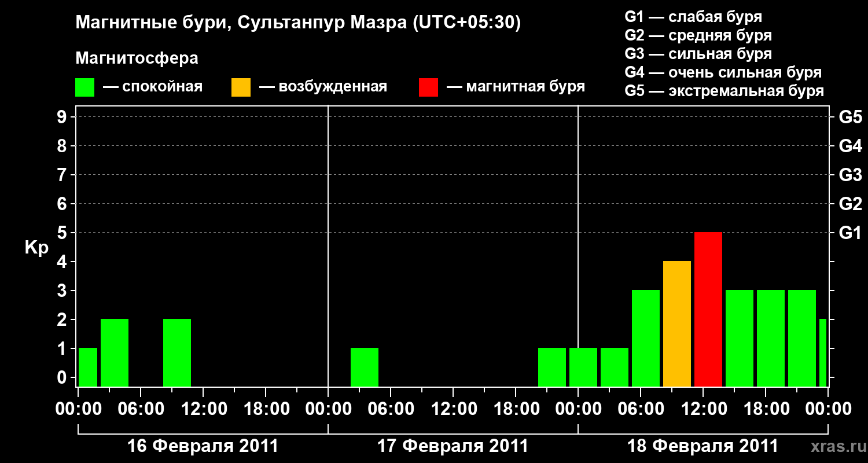Click the "— спокойная" legend label
Viewport: 868px width, 463px height.
(x=153, y=87)
